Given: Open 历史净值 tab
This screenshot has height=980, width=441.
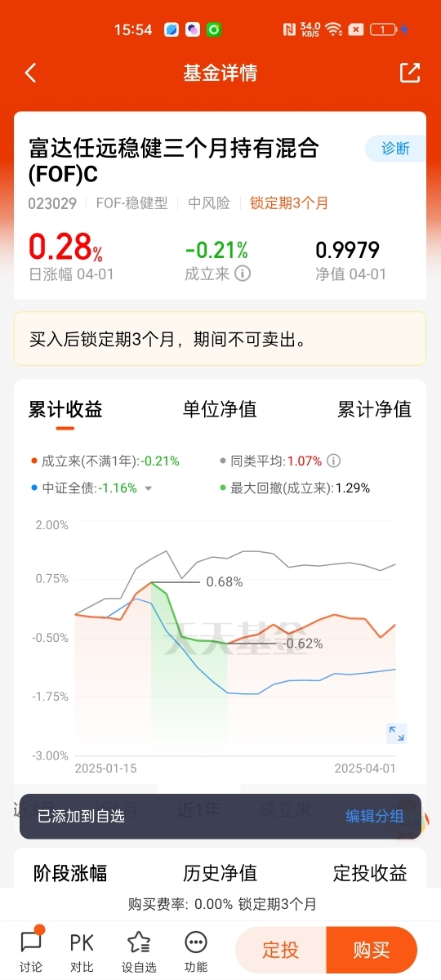Looking at the screenshot, I should pos(220,873).
